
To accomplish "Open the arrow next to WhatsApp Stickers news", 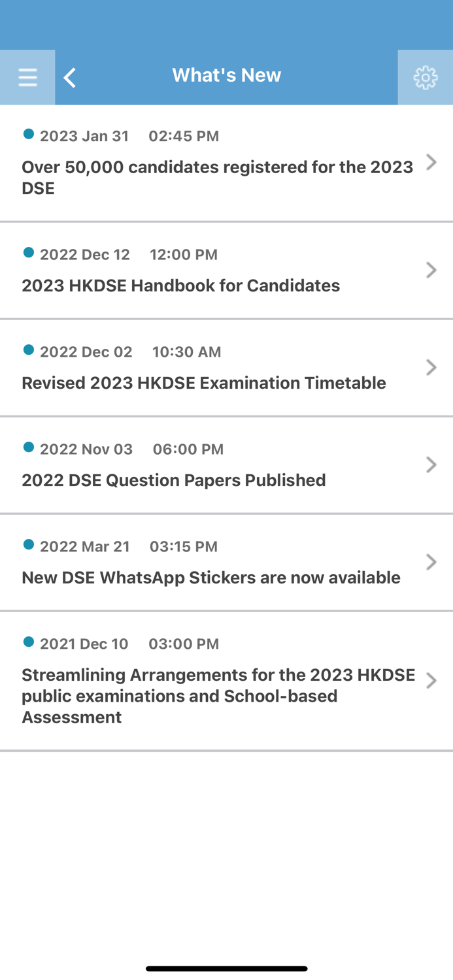I will coord(432,562).
